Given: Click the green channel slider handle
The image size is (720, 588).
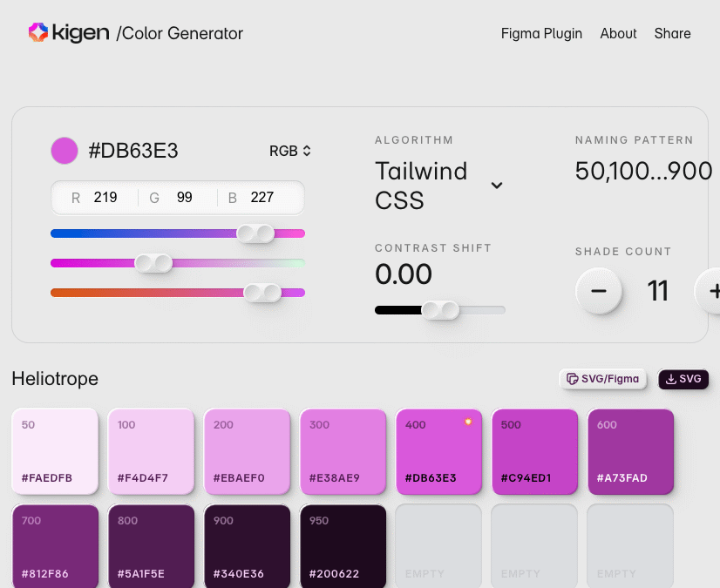Looking at the screenshot, I should tap(153, 263).
